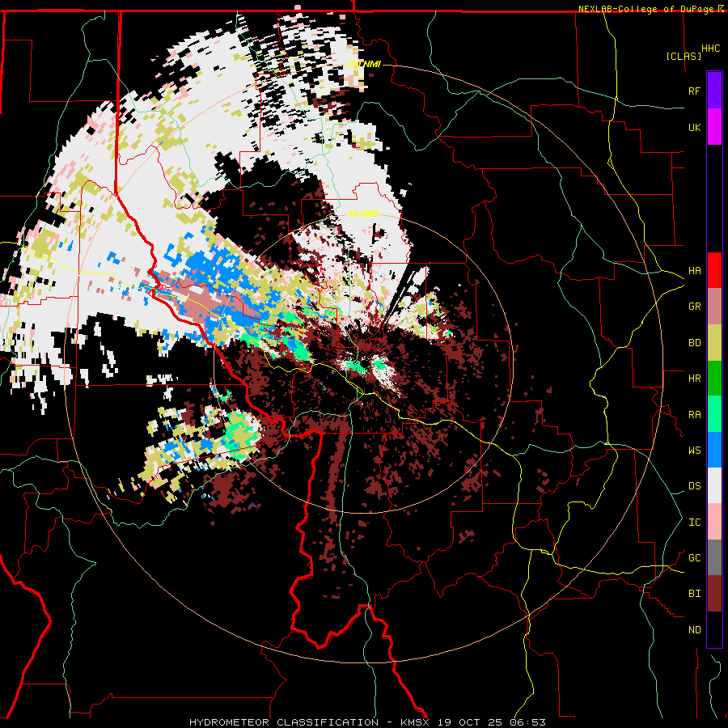Screen dimensions: 728x728
Task: Click the "[CLAS]" units label
Action: tap(684, 56)
